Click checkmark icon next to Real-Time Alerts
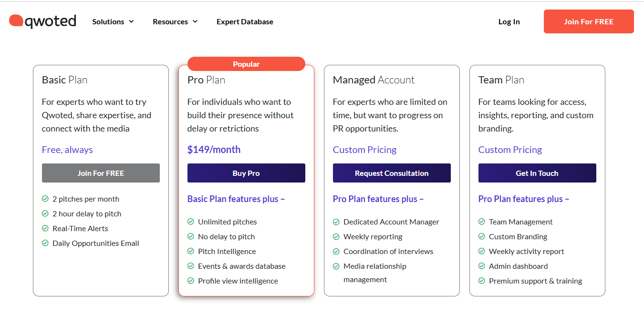 click(45, 228)
